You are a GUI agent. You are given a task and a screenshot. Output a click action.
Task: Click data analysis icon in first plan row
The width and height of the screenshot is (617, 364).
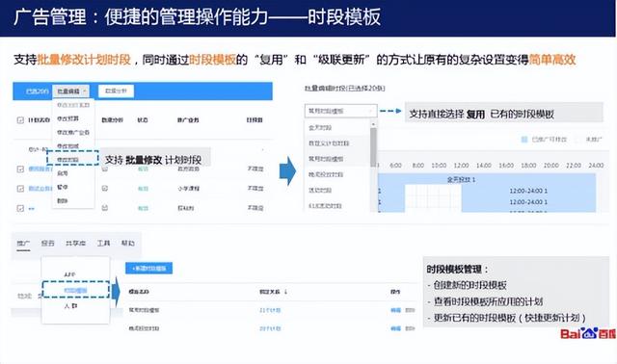pos(105,169)
